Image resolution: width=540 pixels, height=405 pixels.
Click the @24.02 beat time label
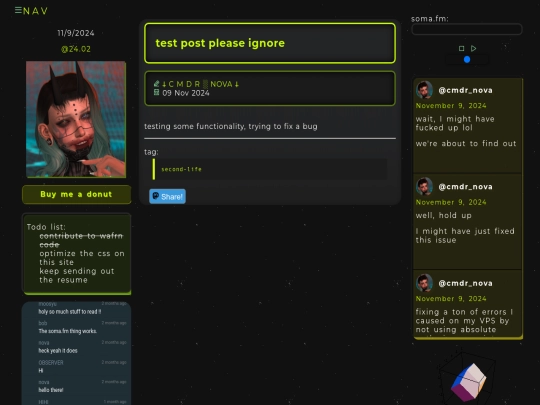(x=76, y=49)
